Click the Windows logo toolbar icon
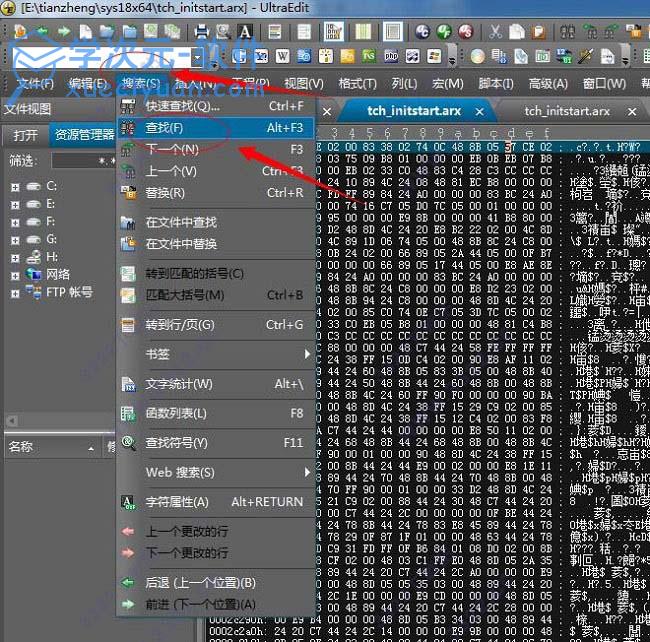 434,56
